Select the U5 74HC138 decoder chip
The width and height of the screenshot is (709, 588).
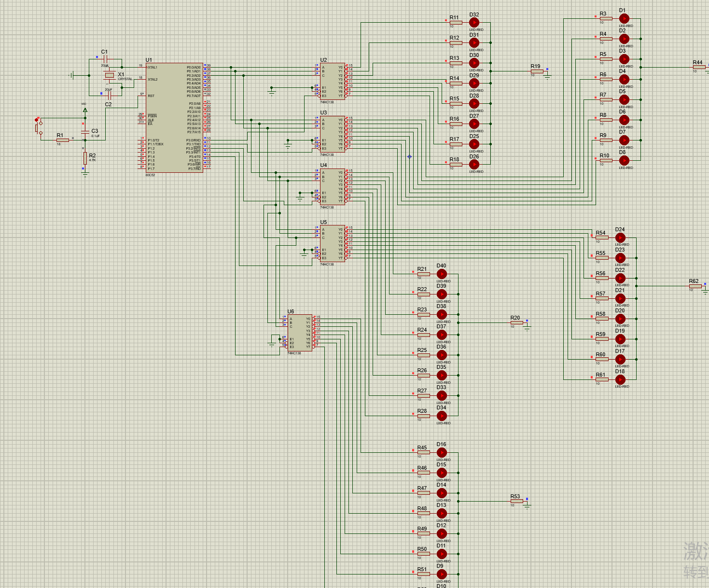tap(332, 244)
